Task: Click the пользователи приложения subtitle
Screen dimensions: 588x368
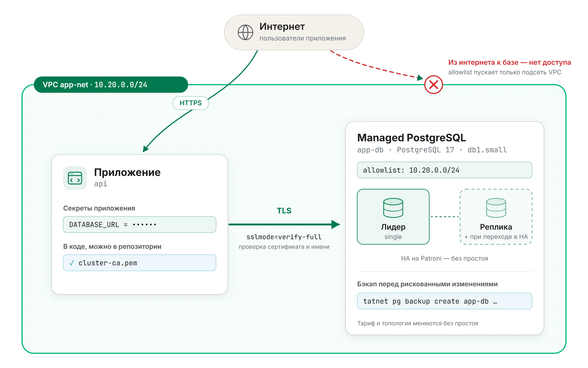Action: click(x=302, y=38)
